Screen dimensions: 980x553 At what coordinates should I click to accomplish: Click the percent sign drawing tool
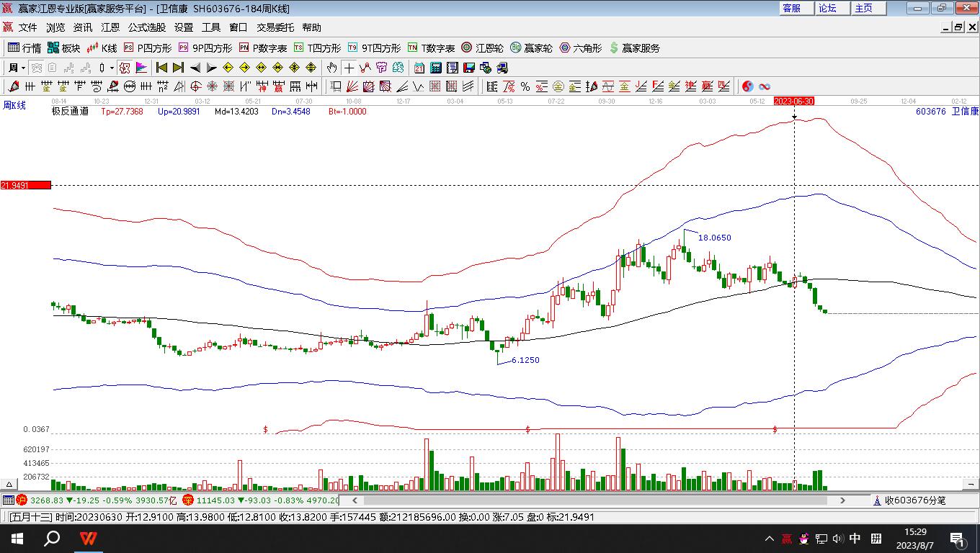[525, 86]
